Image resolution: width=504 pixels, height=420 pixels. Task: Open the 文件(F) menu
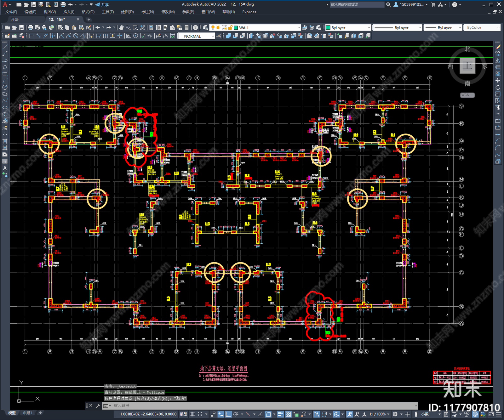coord(11,12)
